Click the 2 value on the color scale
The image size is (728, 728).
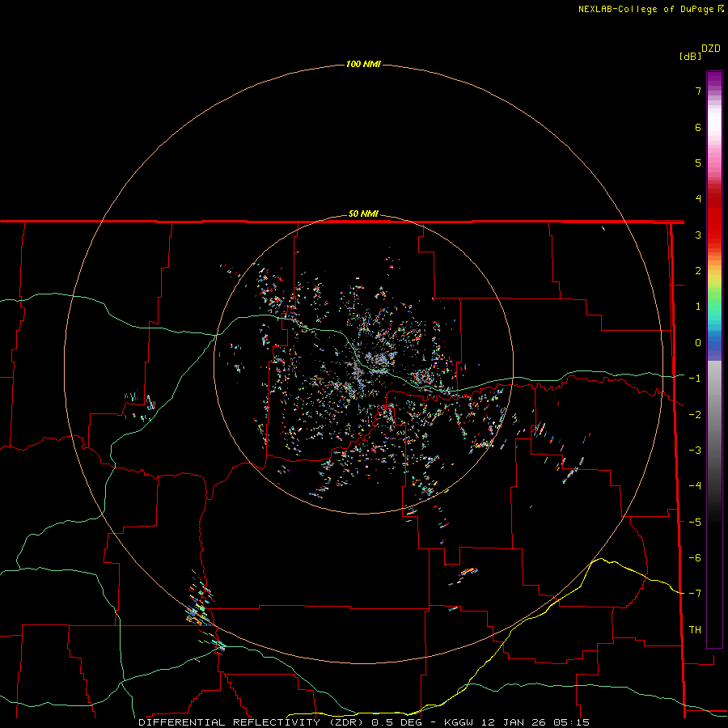tap(698, 271)
